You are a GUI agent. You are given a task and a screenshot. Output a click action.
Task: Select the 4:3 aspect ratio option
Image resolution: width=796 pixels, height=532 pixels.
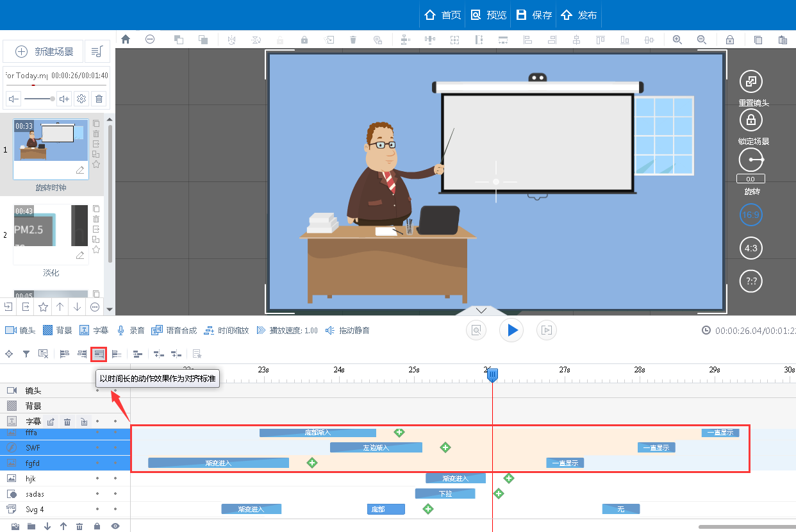click(750, 248)
